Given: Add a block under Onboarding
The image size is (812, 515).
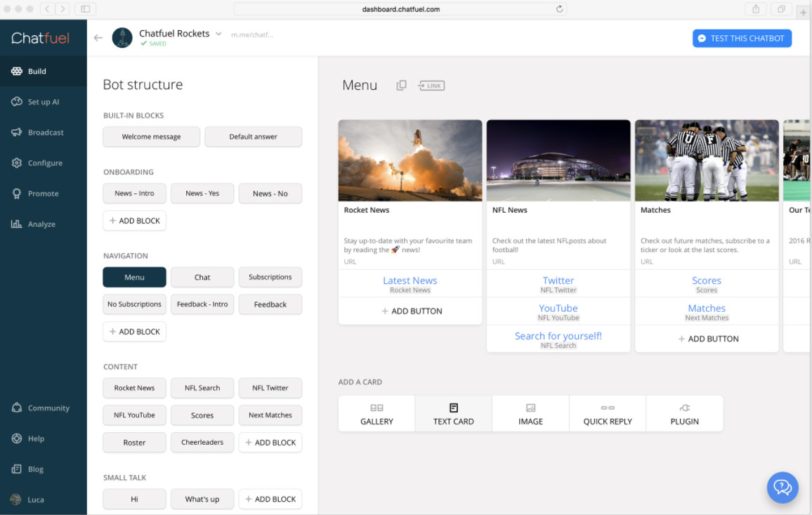Looking at the screenshot, I should coord(135,221).
